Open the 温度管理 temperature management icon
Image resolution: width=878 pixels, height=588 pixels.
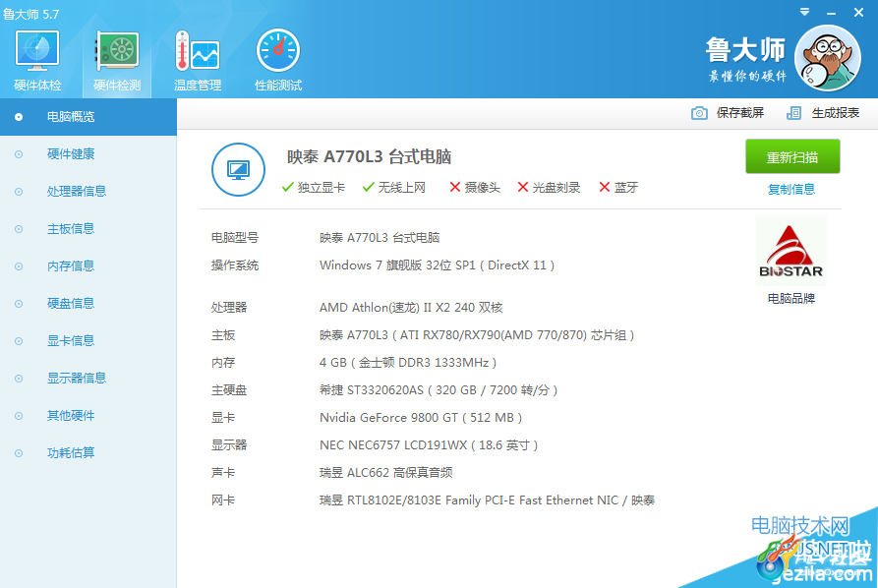click(x=198, y=61)
